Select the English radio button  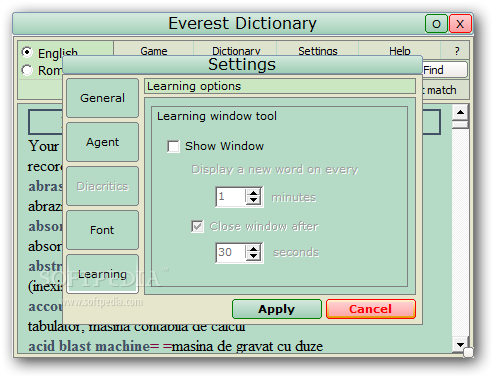click(x=27, y=52)
